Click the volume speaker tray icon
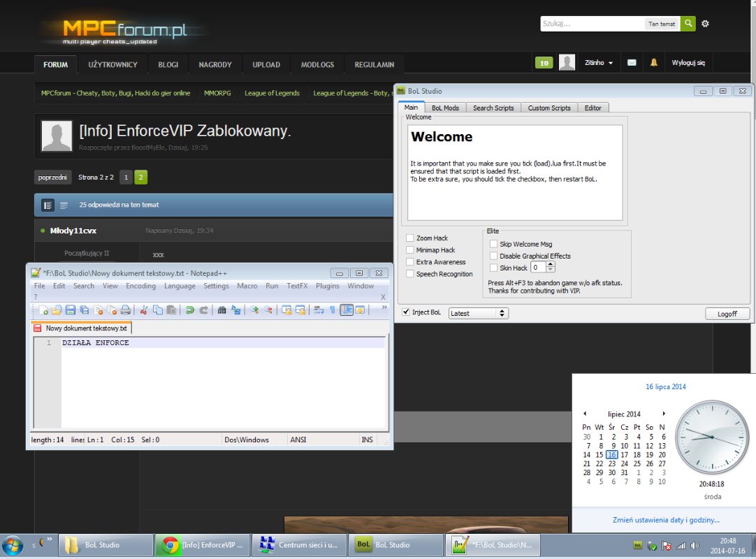 [x=695, y=546]
